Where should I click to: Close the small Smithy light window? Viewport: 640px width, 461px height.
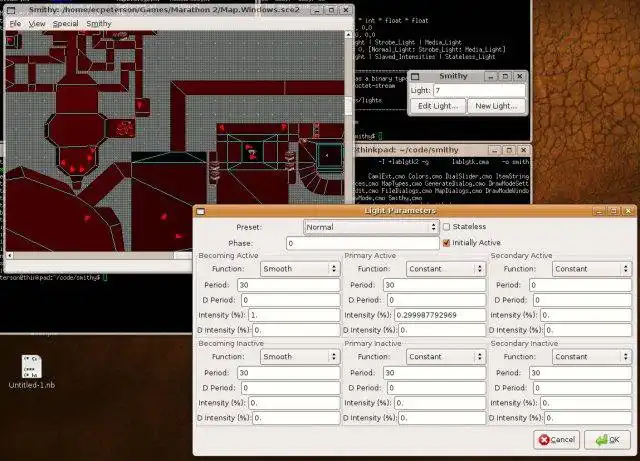[x=520, y=76]
